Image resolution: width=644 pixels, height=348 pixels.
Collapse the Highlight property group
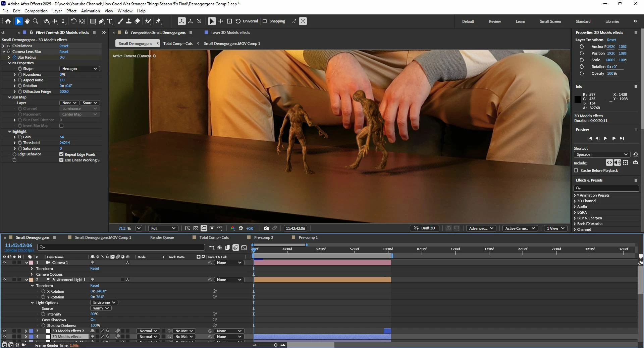pos(9,131)
